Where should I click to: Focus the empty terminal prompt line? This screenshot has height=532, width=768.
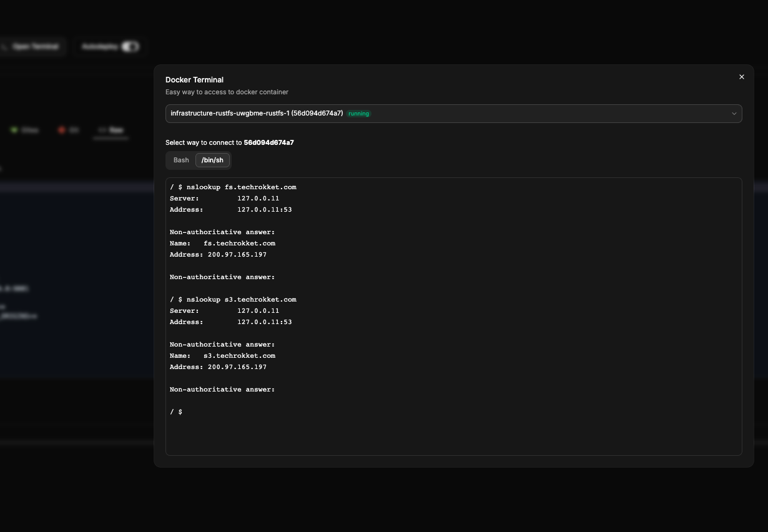(x=176, y=412)
